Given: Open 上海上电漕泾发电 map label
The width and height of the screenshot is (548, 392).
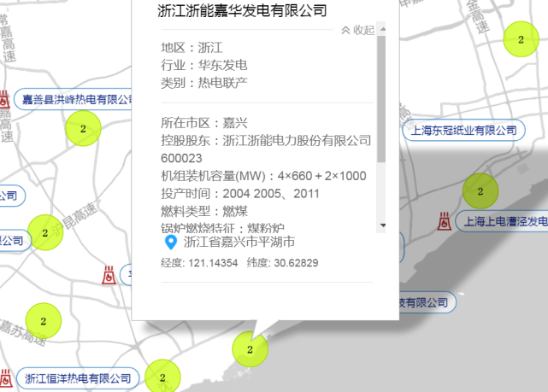Looking at the screenshot, I should tap(502, 221).
